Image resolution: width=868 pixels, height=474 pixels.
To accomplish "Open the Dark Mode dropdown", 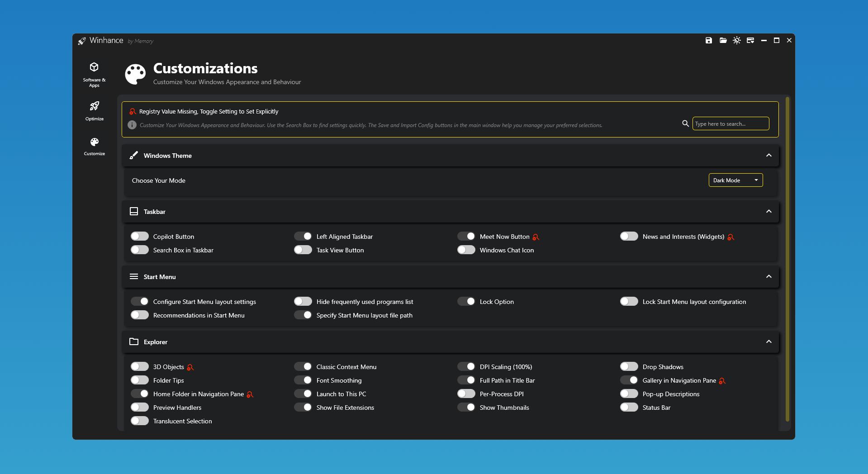I will [x=735, y=180].
